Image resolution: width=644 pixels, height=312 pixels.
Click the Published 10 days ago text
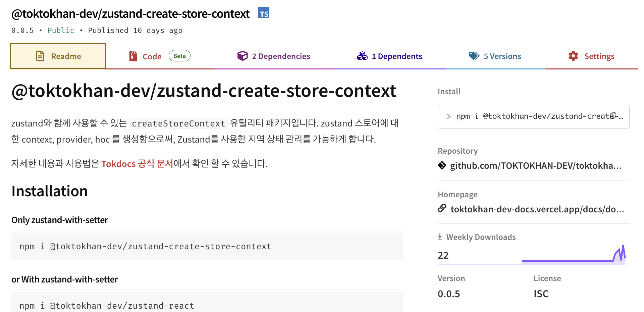(x=135, y=30)
